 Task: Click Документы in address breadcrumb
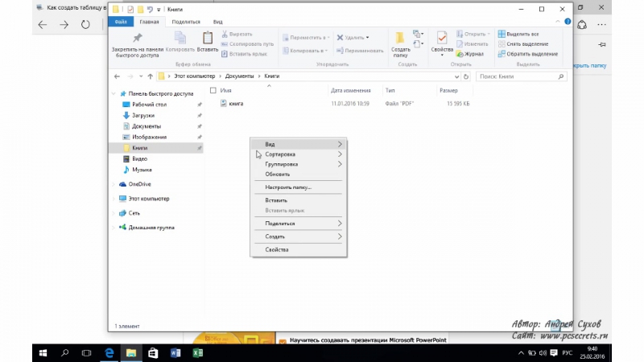[239, 76]
